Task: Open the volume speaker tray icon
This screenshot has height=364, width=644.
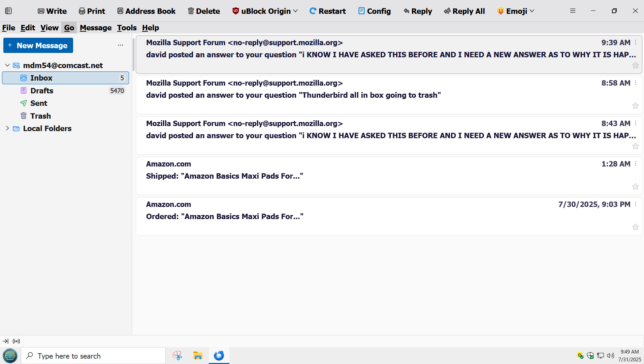Action: point(610,356)
